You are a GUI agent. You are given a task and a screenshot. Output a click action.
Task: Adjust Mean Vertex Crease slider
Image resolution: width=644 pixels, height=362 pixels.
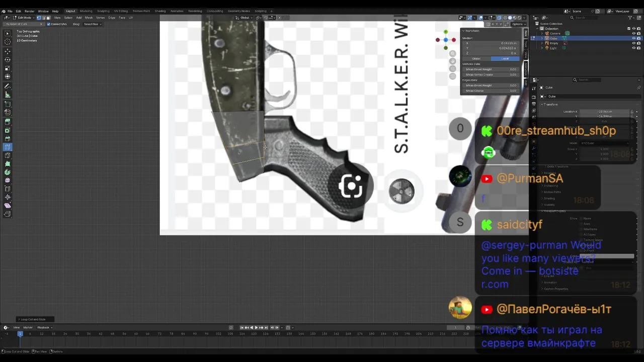tap(490, 74)
